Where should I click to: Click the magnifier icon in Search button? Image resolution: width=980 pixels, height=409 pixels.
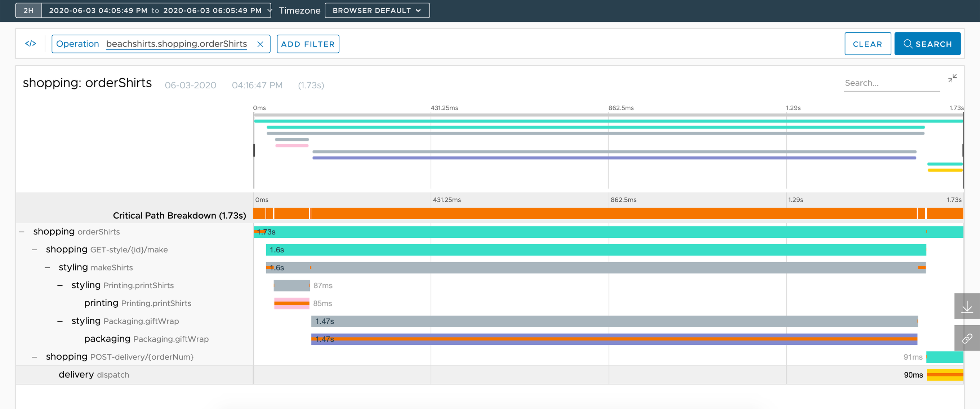click(x=908, y=44)
